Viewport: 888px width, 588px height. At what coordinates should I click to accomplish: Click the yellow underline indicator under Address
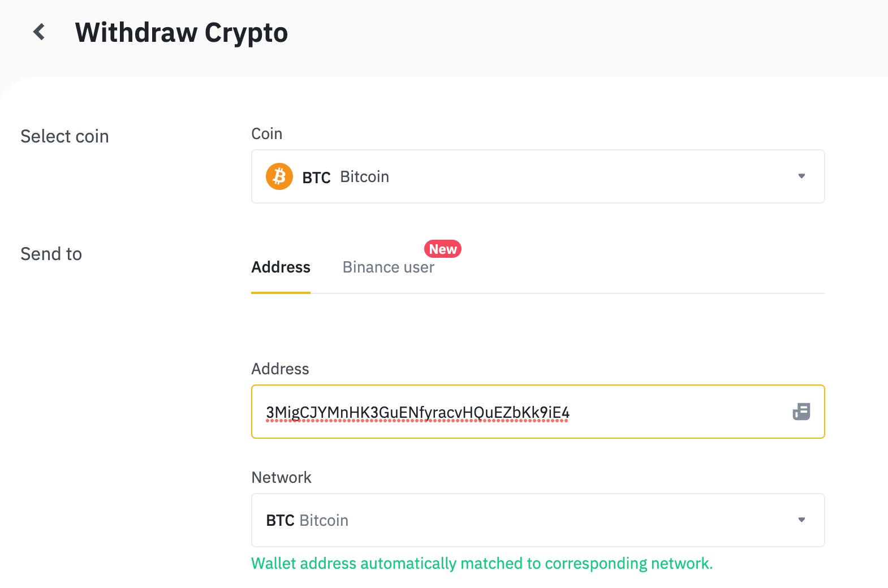point(281,293)
